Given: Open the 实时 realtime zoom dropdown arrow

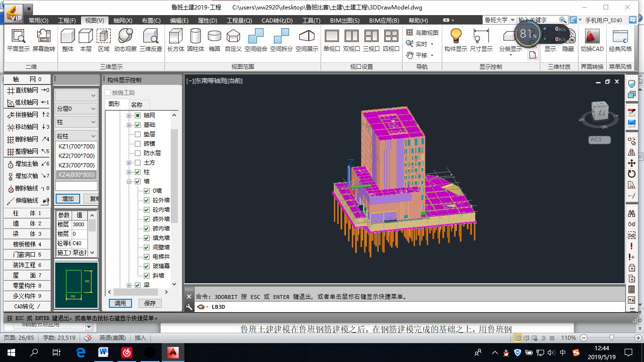Looking at the screenshot, I should click(x=432, y=44).
